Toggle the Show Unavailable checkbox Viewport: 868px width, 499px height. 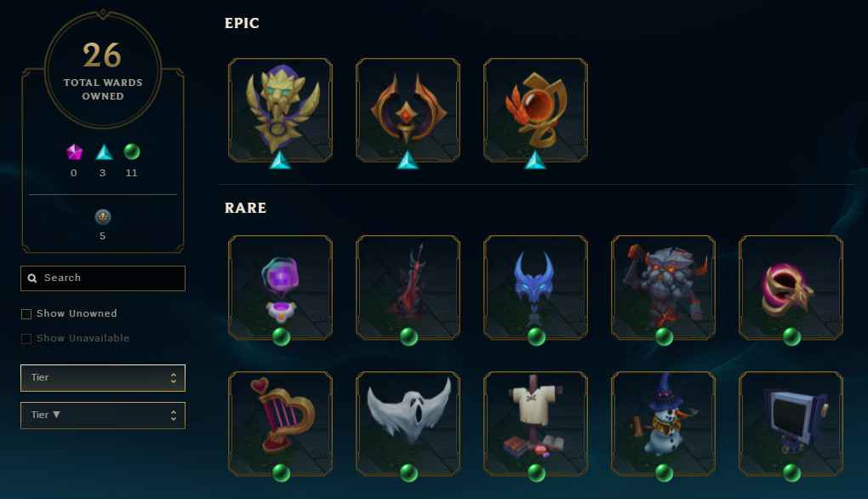[26, 338]
